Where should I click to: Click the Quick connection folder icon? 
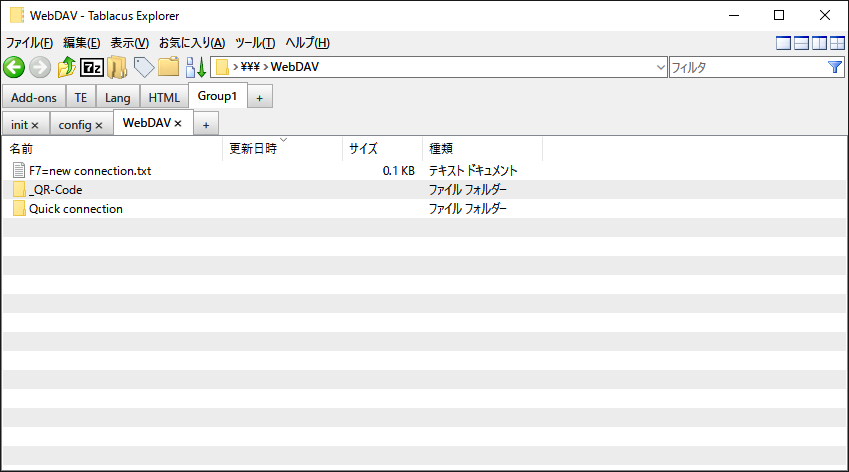[19, 208]
